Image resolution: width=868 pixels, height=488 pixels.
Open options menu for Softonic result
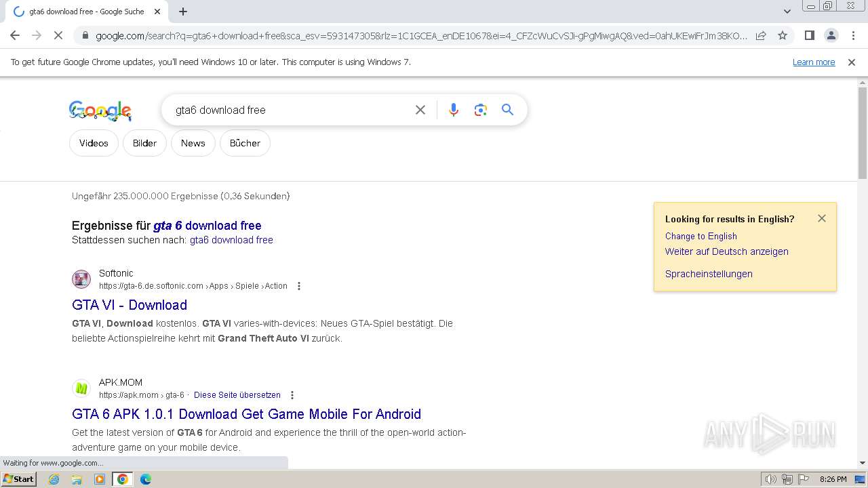click(x=299, y=286)
